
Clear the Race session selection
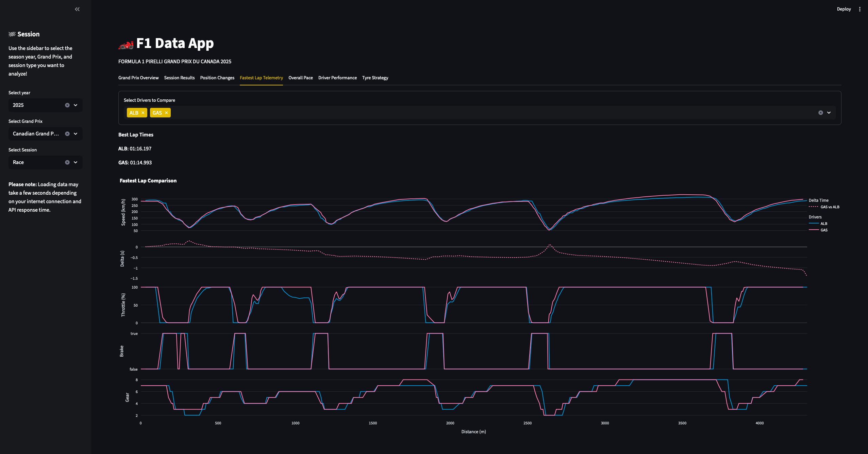tap(67, 162)
